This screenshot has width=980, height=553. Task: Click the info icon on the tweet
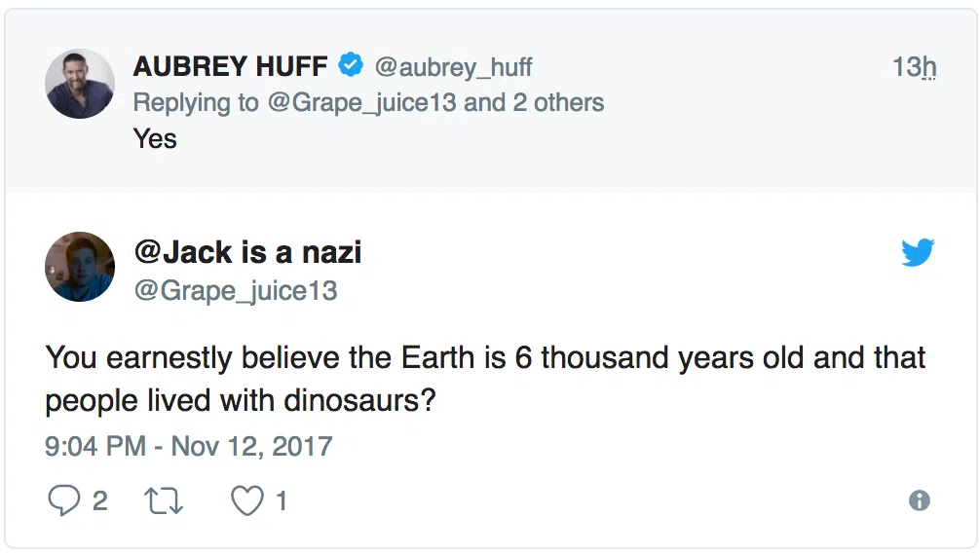click(919, 500)
